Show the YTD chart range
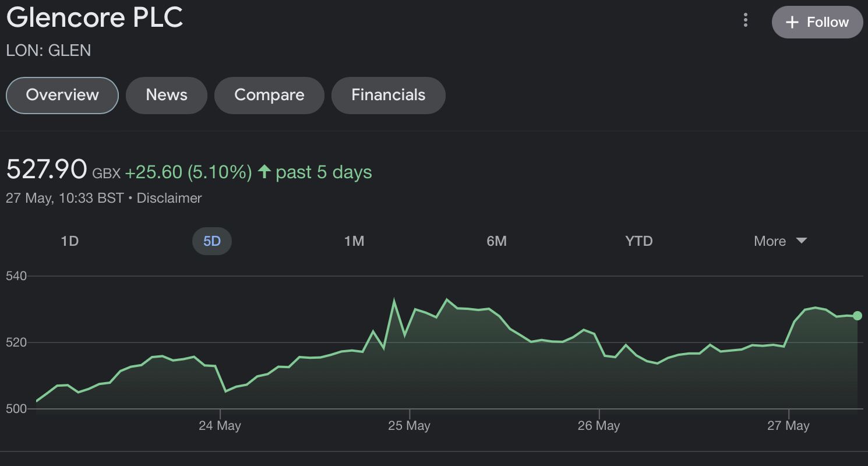Image resolution: width=868 pixels, height=466 pixels. click(x=638, y=241)
